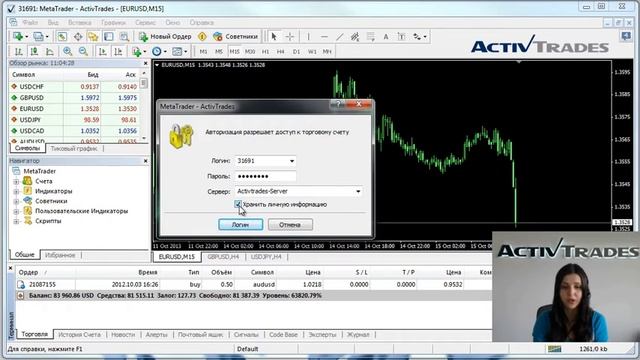Select GBPUSD row in Market Watch

pyautogui.click(x=75, y=98)
